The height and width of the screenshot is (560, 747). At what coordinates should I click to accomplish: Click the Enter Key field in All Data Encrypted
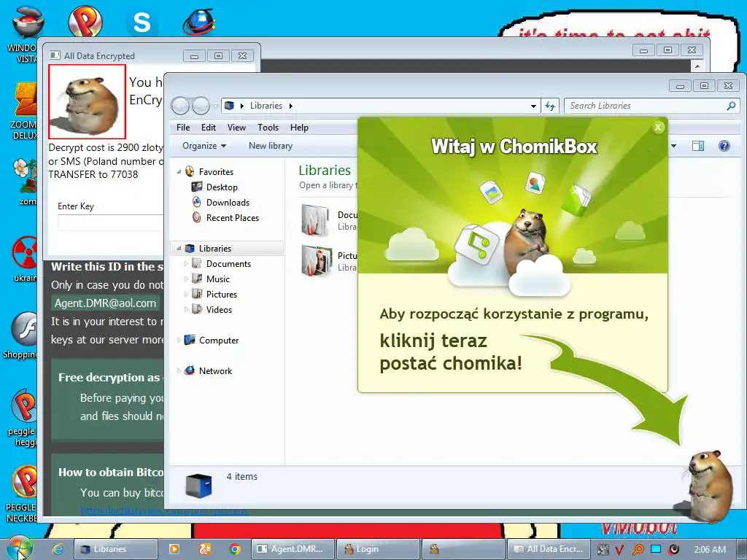pos(111,223)
